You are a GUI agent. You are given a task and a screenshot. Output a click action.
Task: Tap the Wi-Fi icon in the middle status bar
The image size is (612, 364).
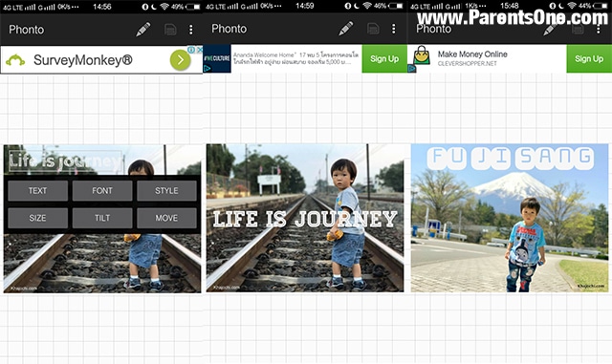pyautogui.click(x=367, y=6)
